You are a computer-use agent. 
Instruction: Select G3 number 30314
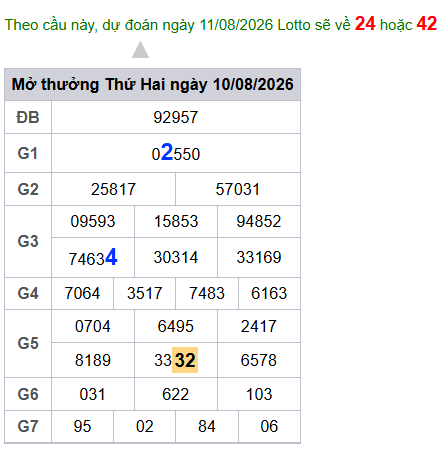pyautogui.click(x=176, y=257)
